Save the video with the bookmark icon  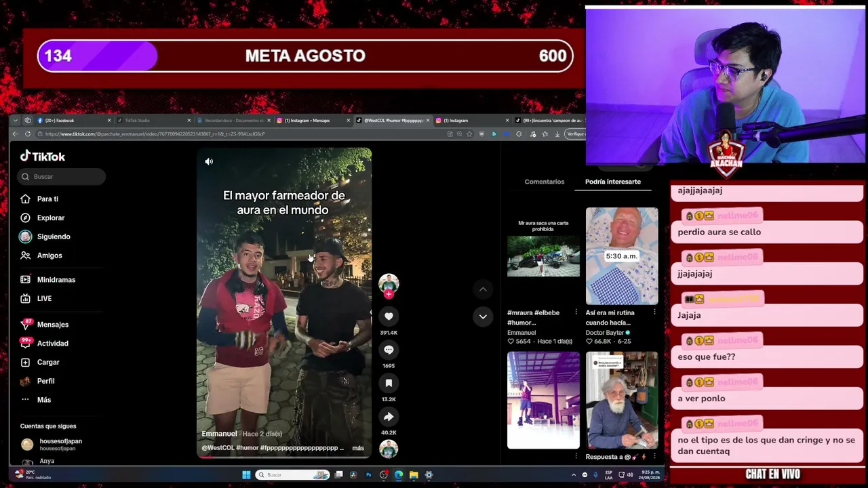tap(389, 383)
